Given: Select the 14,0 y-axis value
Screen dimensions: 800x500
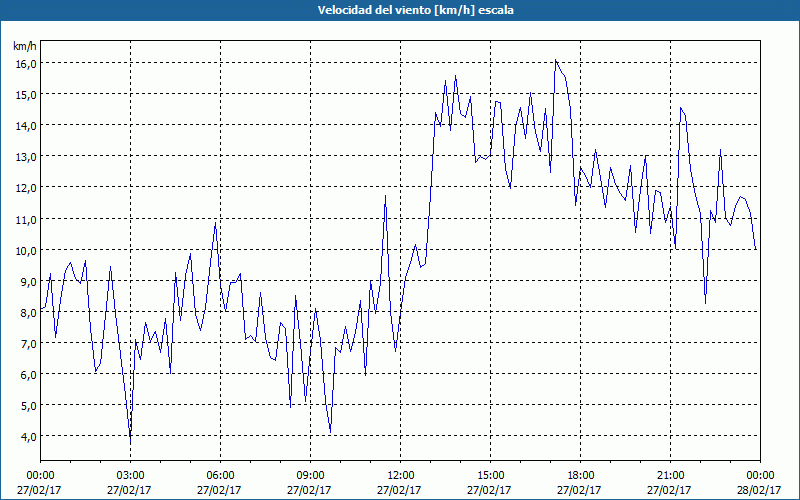Looking at the screenshot, I should click(26, 126).
